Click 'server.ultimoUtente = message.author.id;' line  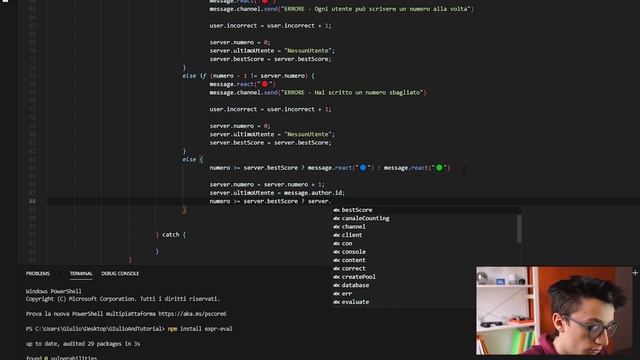(277, 193)
